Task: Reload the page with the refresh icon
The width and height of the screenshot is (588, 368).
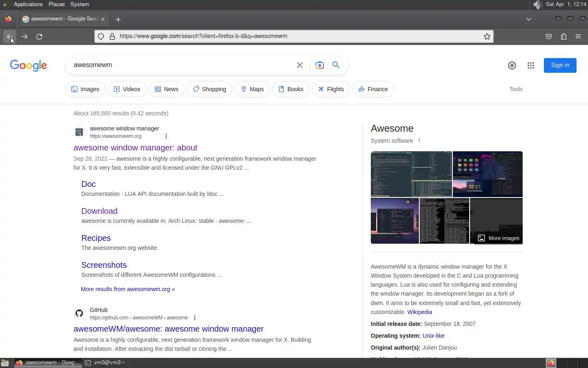Action: (x=39, y=36)
